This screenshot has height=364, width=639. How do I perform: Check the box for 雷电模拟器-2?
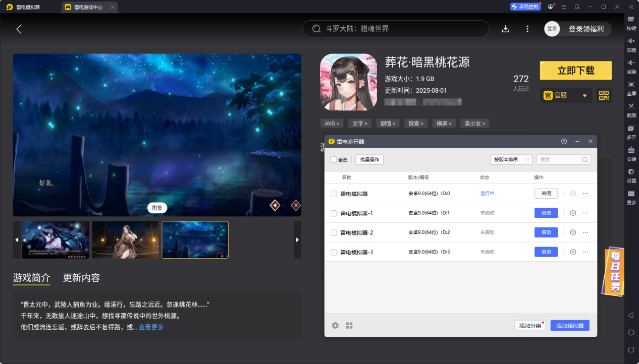[x=334, y=232]
